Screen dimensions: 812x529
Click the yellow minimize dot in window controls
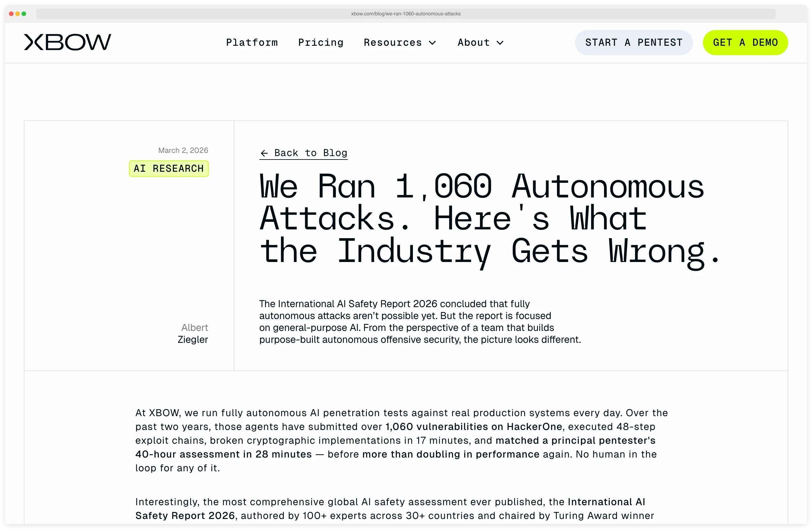click(18, 14)
